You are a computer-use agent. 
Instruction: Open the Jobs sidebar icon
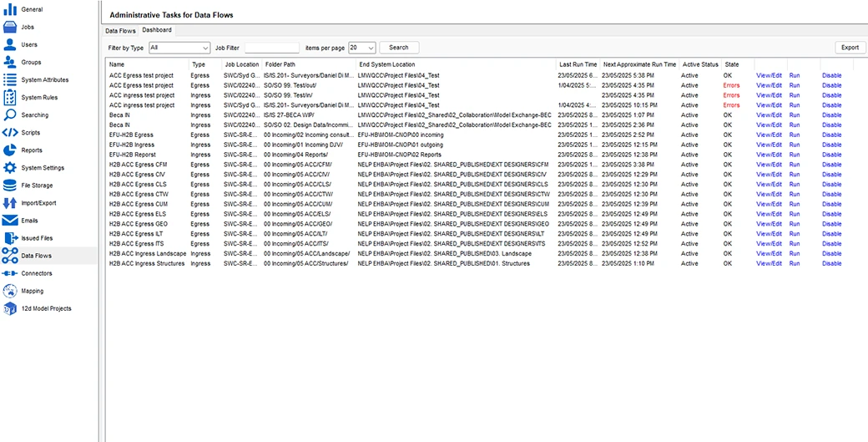coord(10,27)
